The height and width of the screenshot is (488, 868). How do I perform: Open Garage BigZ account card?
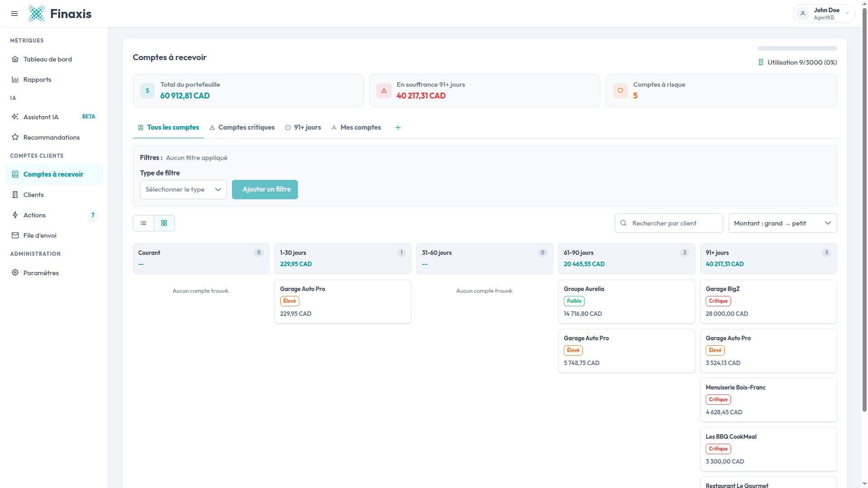click(x=769, y=301)
